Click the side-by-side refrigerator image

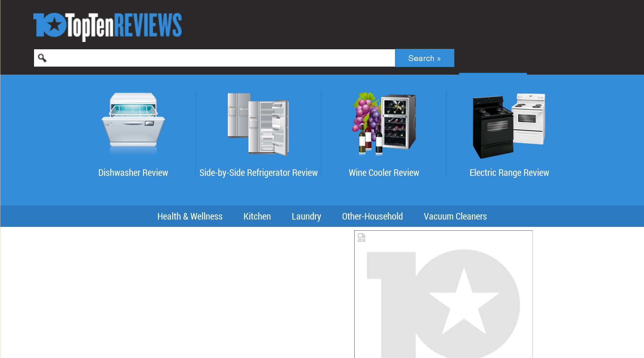click(258, 124)
